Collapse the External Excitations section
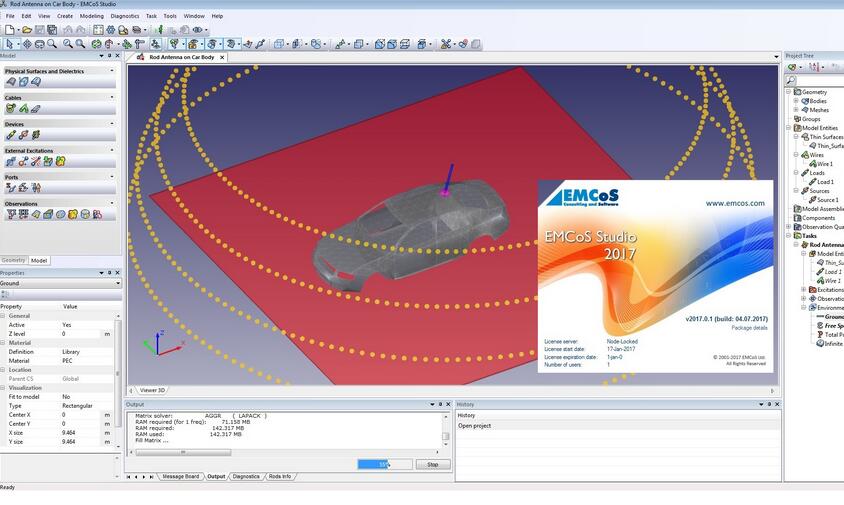The image size is (844, 505). [112, 150]
